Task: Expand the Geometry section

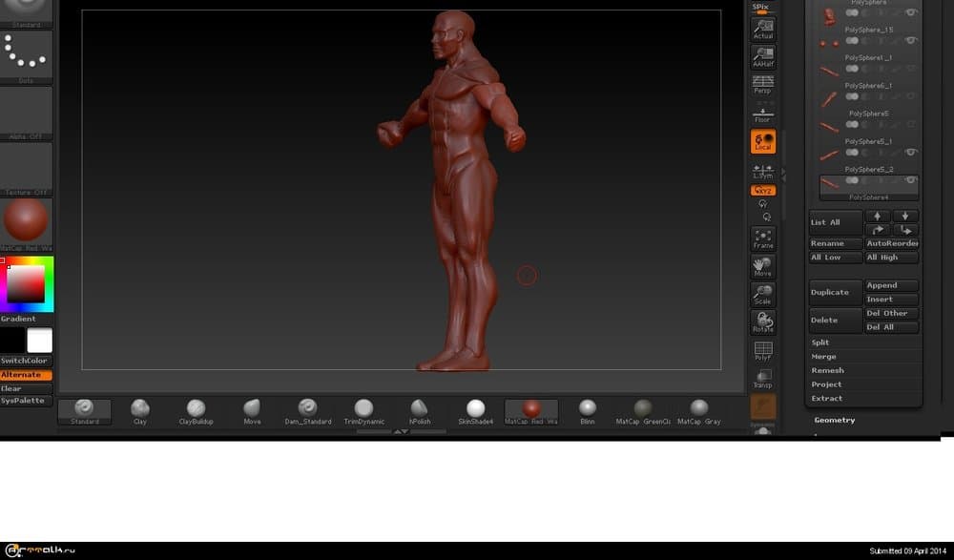Action: tap(835, 420)
